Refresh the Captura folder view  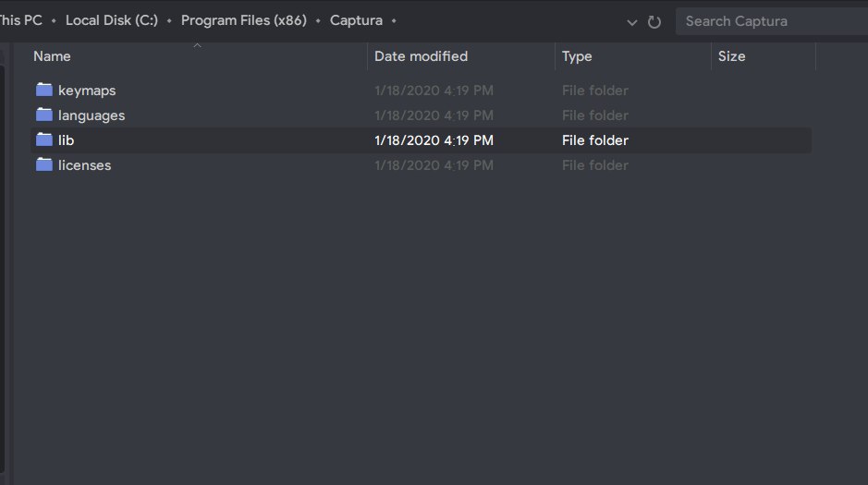pyautogui.click(x=654, y=22)
